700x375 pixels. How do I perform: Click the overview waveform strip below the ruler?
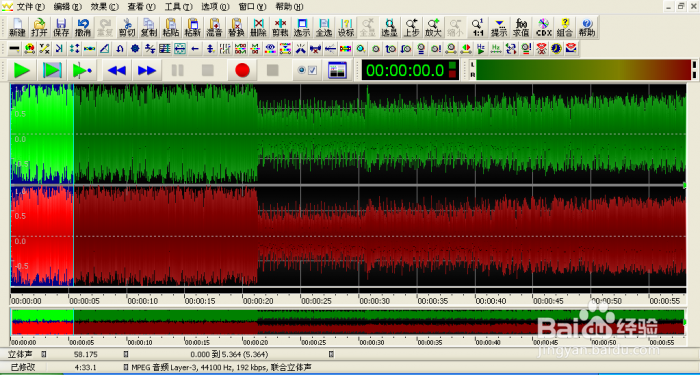point(348,322)
